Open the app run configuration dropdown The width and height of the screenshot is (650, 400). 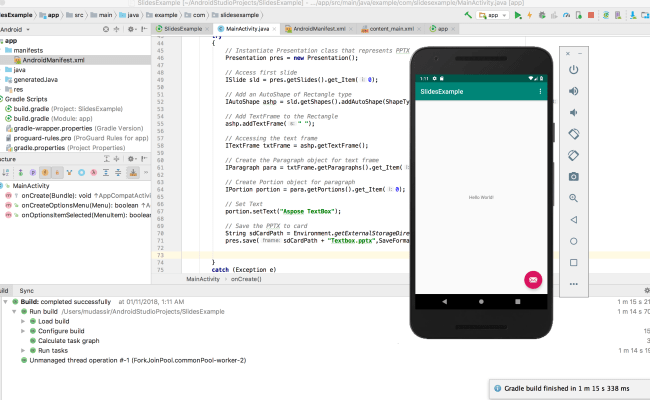[x=493, y=15]
